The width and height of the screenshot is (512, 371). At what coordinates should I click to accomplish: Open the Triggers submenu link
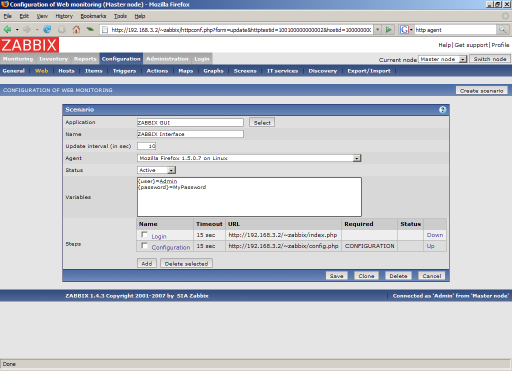click(x=124, y=71)
